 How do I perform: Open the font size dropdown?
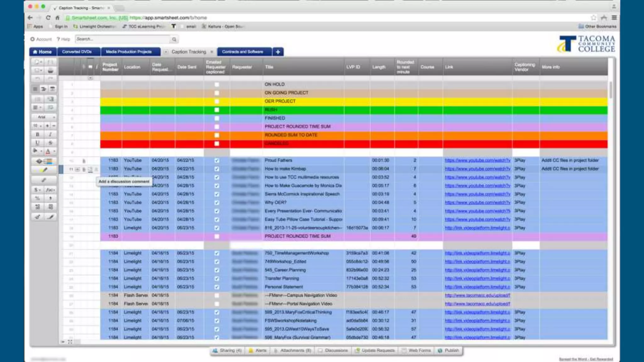click(x=37, y=126)
